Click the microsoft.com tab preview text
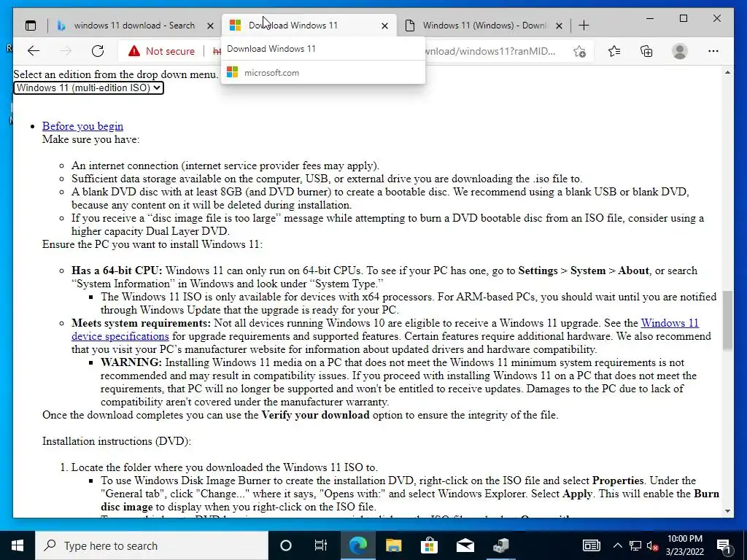The height and width of the screenshot is (560, 747). 271,73
